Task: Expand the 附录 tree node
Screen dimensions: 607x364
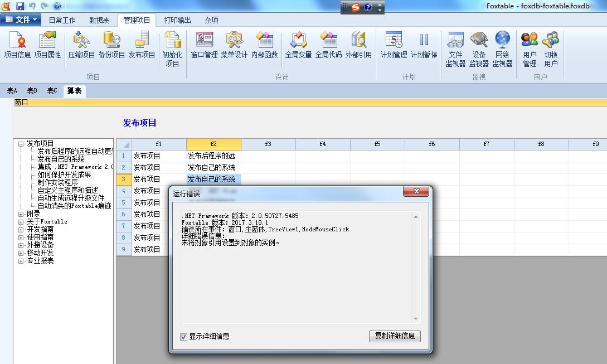Action: (x=21, y=214)
